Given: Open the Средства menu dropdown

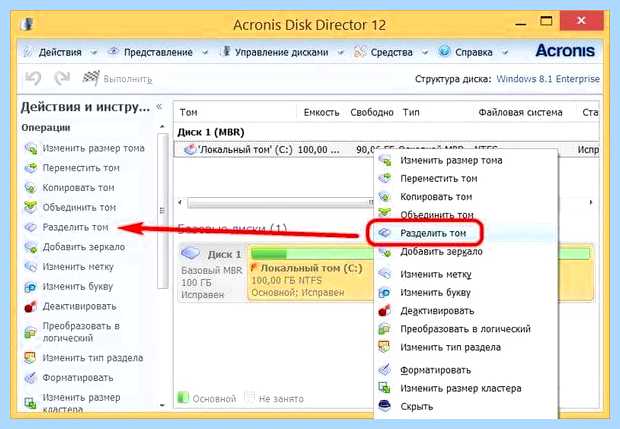Looking at the screenshot, I should tap(391, 52).
